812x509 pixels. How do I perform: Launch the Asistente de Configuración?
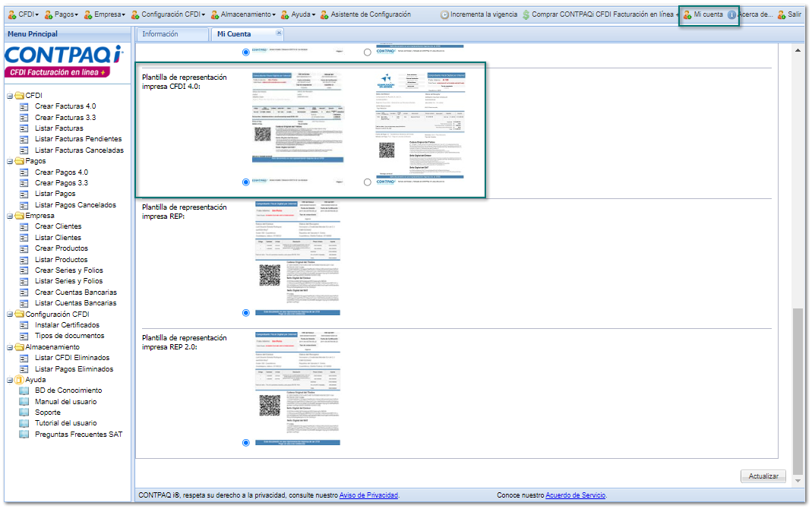(x=365, y=14)
